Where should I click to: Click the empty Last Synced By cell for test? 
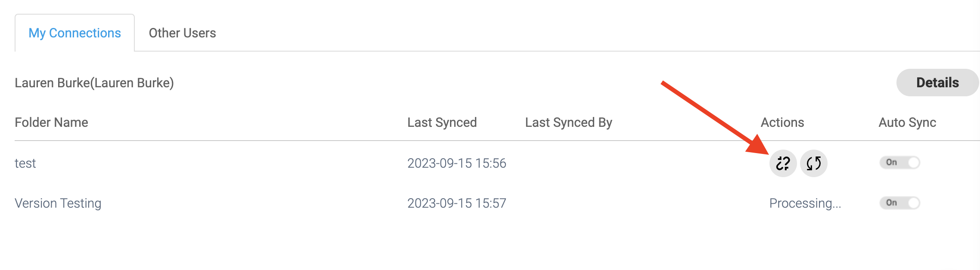pos(568,163)
